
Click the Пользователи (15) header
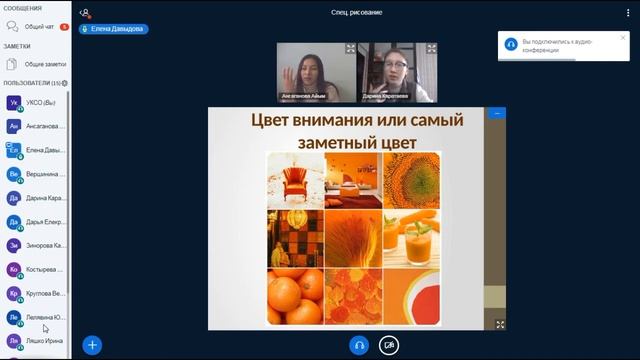coord(32,83)
